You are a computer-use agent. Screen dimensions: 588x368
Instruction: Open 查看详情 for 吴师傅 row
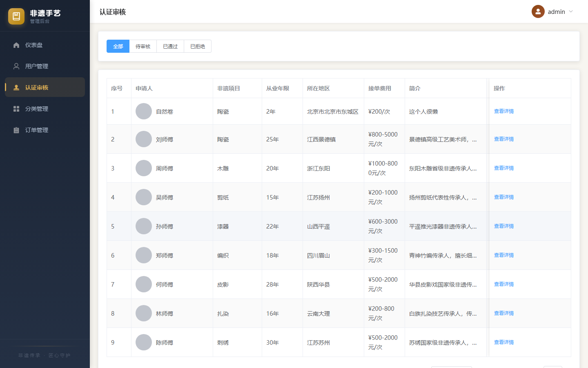pyautogui.click(x=504, y=197)
